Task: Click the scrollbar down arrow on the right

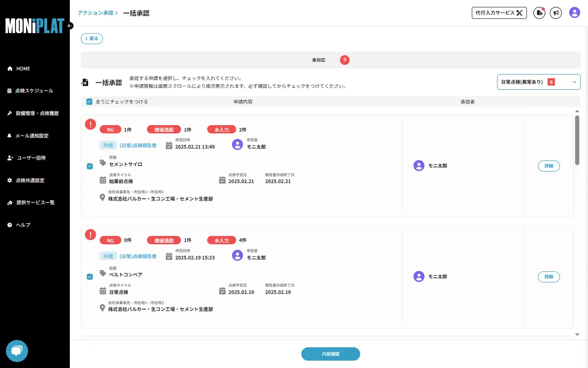Action: (x=577, y=335)
